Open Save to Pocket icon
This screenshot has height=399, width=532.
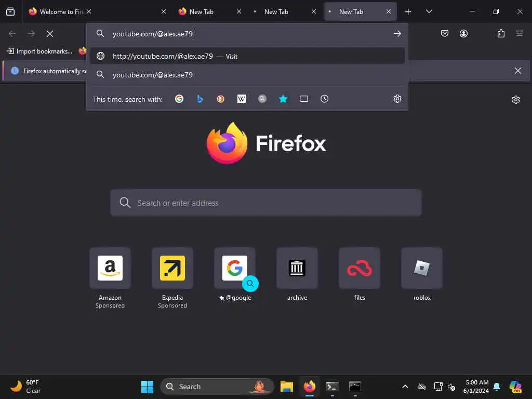click(x=445, y=33)
